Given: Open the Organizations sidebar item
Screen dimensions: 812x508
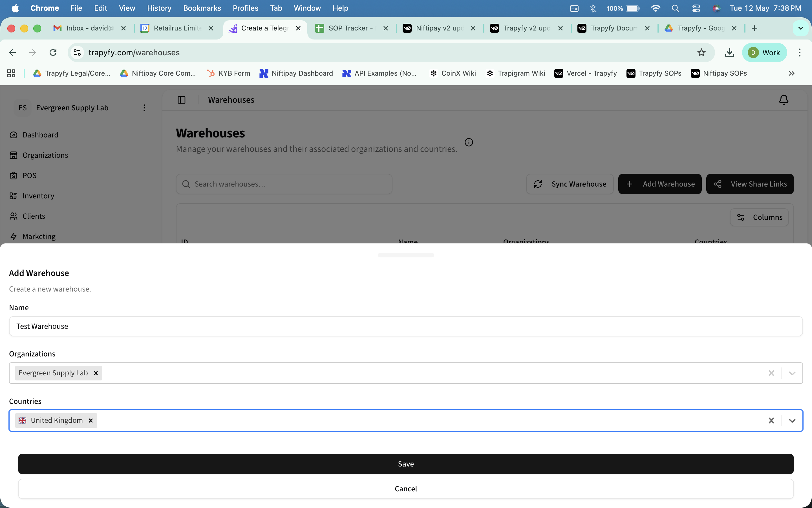Looking at the screenshot, I should pyautogui.click(x=45, y=155).
